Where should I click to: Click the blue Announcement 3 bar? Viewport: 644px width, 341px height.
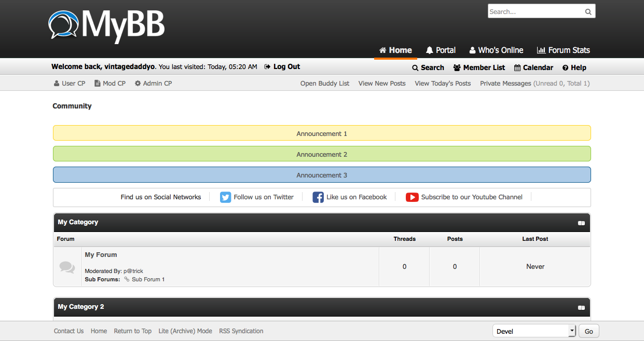tap(322, 174)
